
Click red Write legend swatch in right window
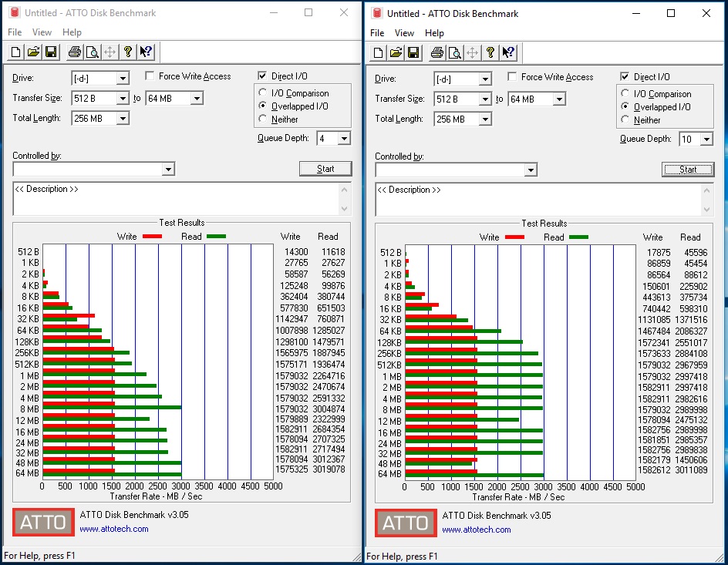515,237
